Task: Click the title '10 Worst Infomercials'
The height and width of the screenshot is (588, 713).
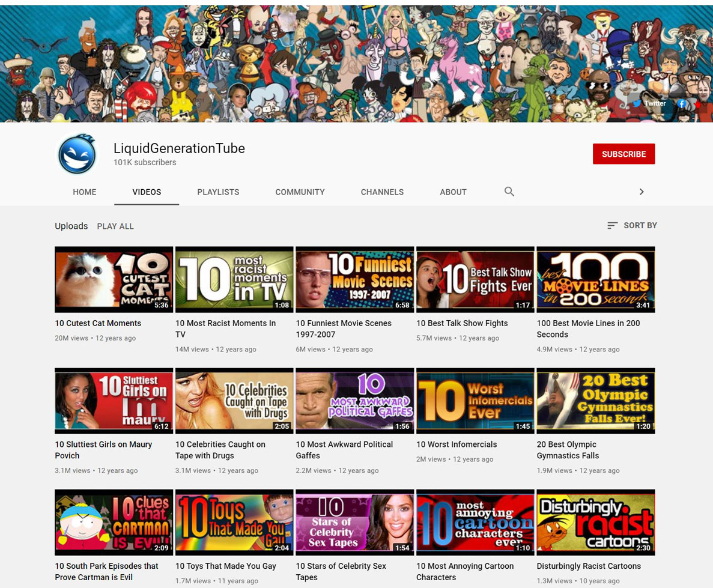Action: click(x=457, y=444)
